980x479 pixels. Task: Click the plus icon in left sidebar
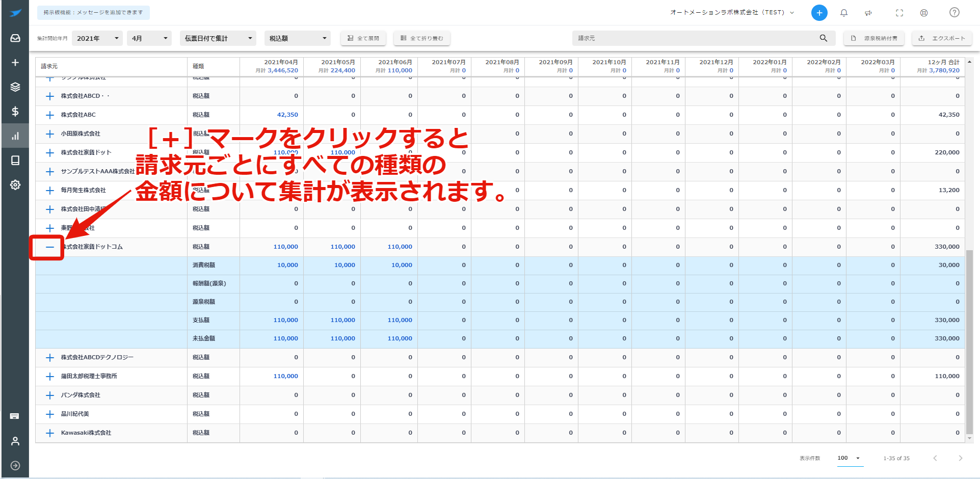coord(15,63)
